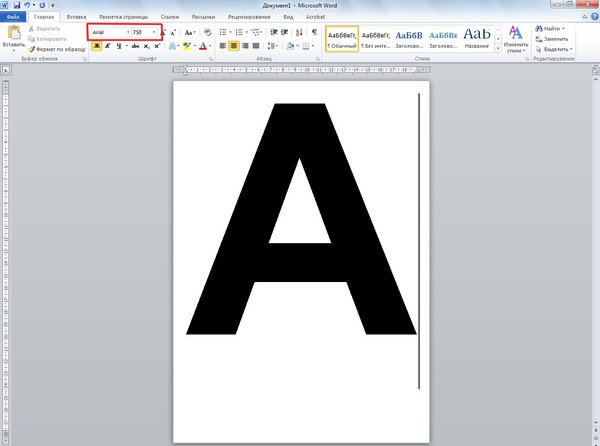
Task: Toggle strikethrough abc formatting
Action: (135, 46)
